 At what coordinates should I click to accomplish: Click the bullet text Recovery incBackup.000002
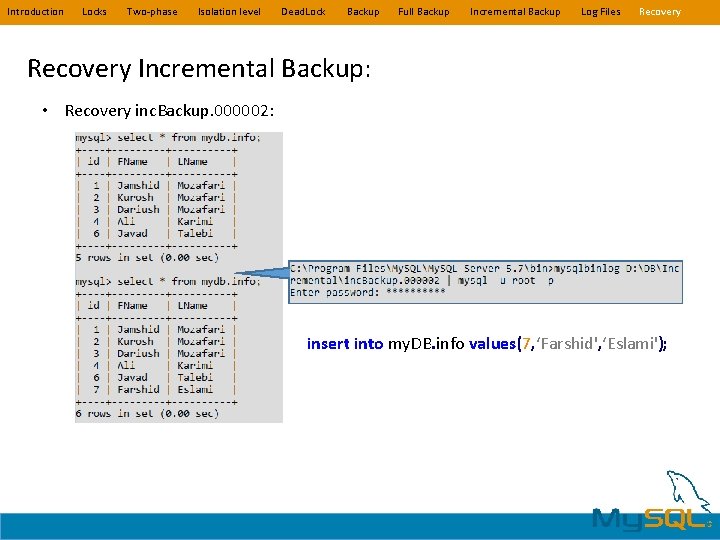[169, 111]
